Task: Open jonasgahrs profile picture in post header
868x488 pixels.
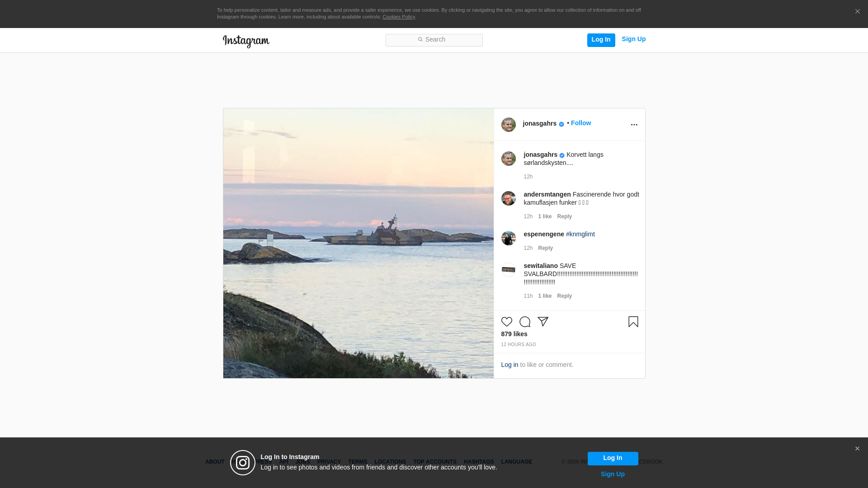Action: click(508, 125)
